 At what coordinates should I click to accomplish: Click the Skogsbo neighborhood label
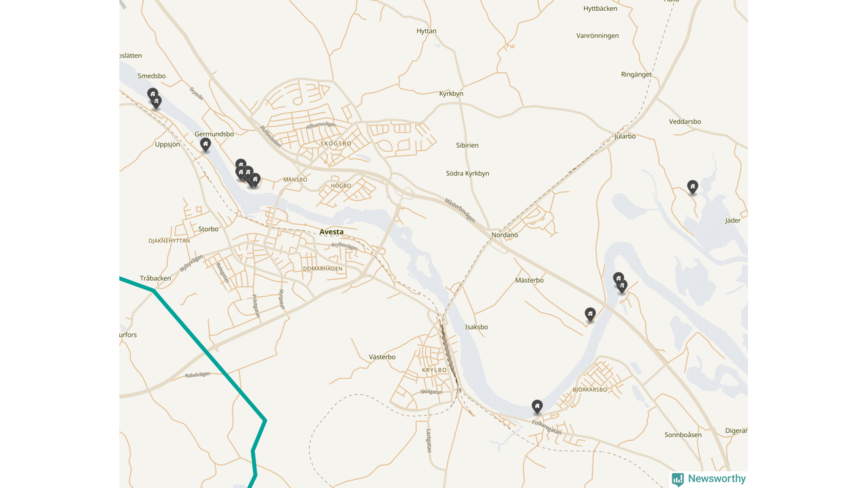pyautogui.click(x=336, y=144)
